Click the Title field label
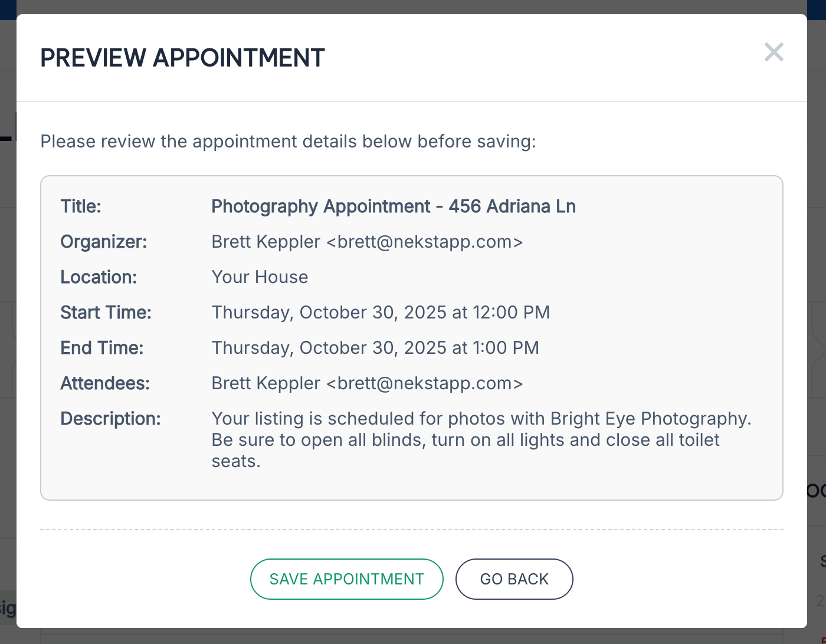Viewport: 826px width, 644px height. coord(81,206)
